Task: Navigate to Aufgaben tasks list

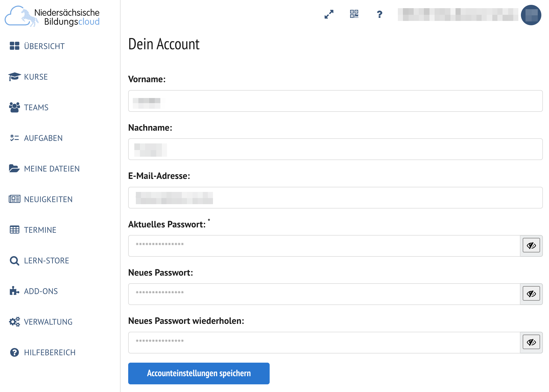Action: click(36, 138)
